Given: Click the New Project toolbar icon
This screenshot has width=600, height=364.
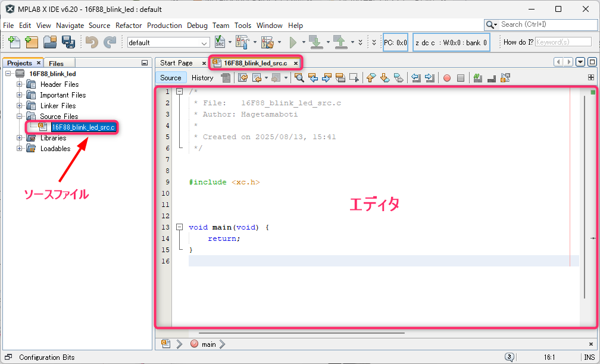Looking at the screenshot, I should (x=32, y=42).
